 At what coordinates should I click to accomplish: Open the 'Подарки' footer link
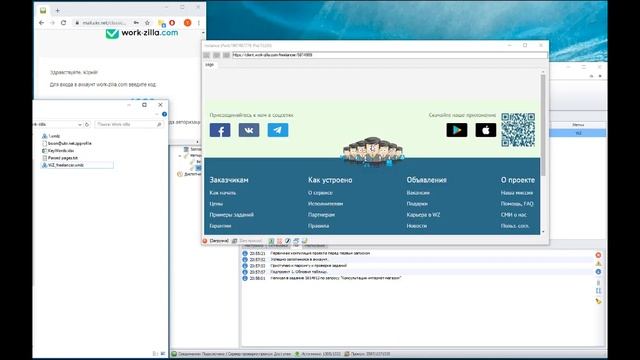tap(417, 204)
